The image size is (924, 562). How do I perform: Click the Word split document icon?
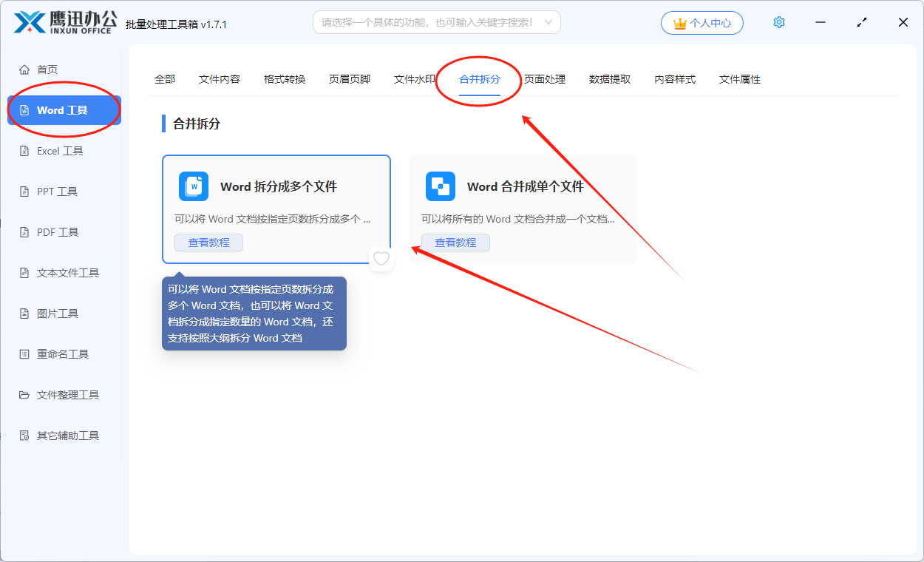(x=194, y=186)
